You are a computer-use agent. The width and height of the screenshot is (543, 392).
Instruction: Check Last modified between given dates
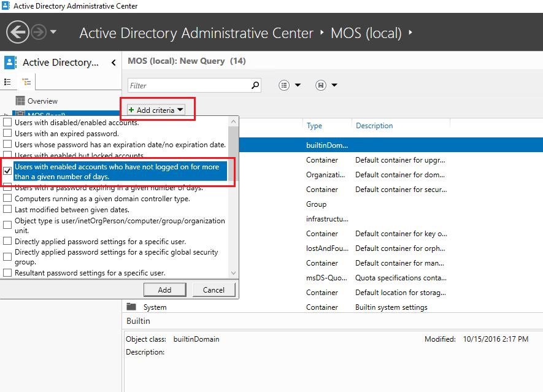click(x=7, y=210)
